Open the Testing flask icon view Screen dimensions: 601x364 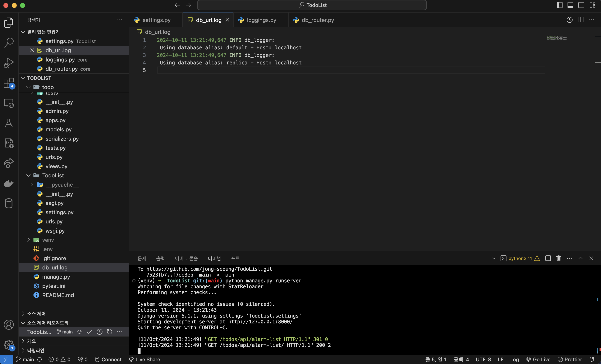(x=9, y=123)
